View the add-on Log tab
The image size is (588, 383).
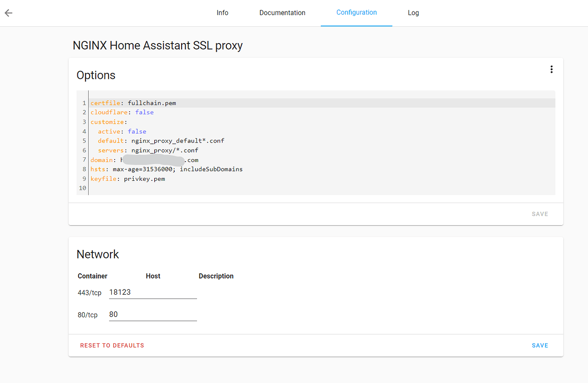tap(413, 13)
